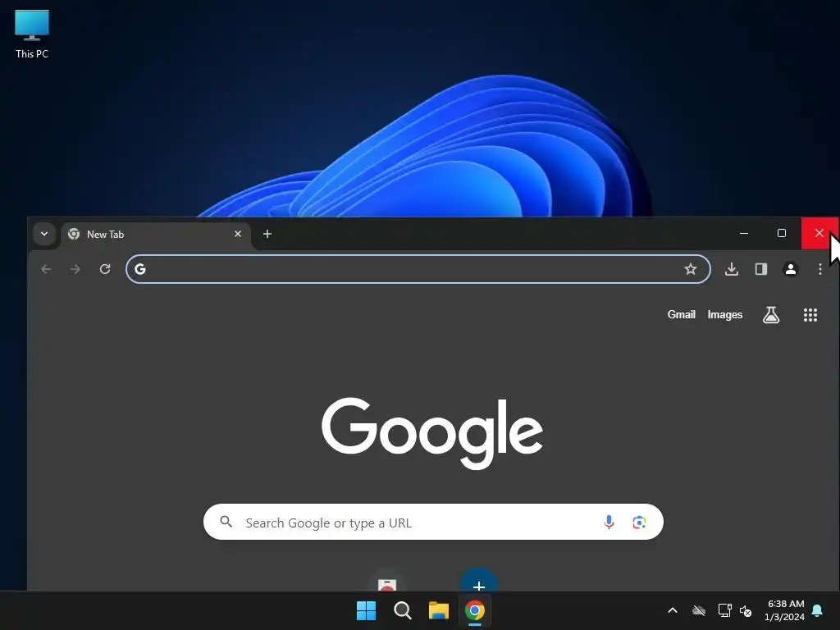
Task: Open the 6:38 AM clock and date
Action: pyautogui.click(x=785, y=610)
